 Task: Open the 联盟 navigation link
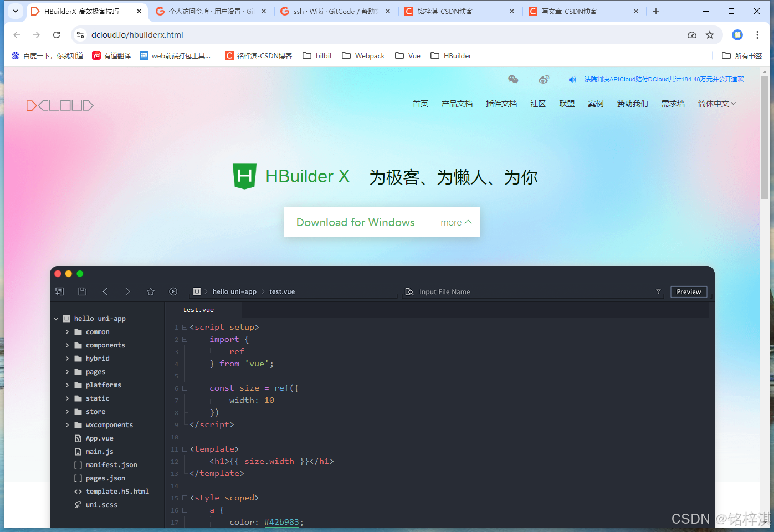(x=567, y=104)
